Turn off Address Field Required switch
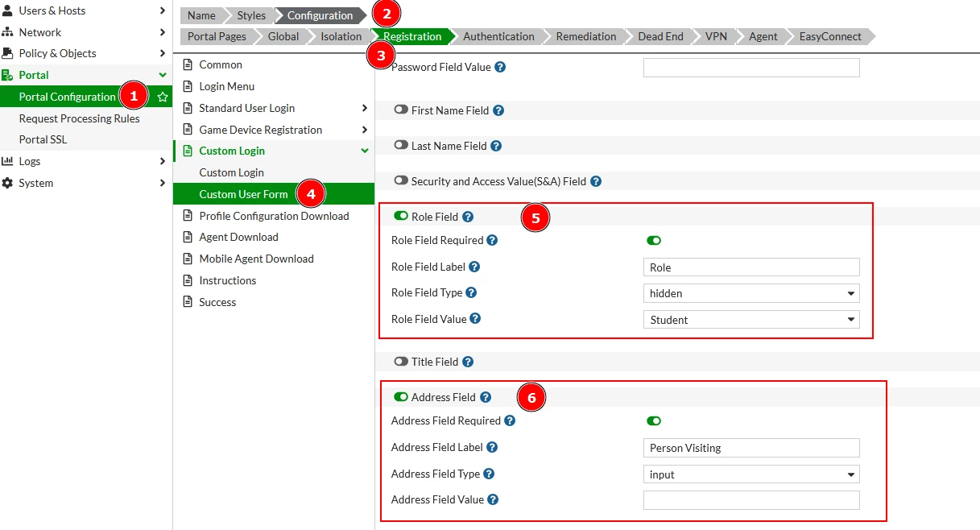The height and width of the screenshot is (530, 980). pyautogui.click(x=654, y=420)
